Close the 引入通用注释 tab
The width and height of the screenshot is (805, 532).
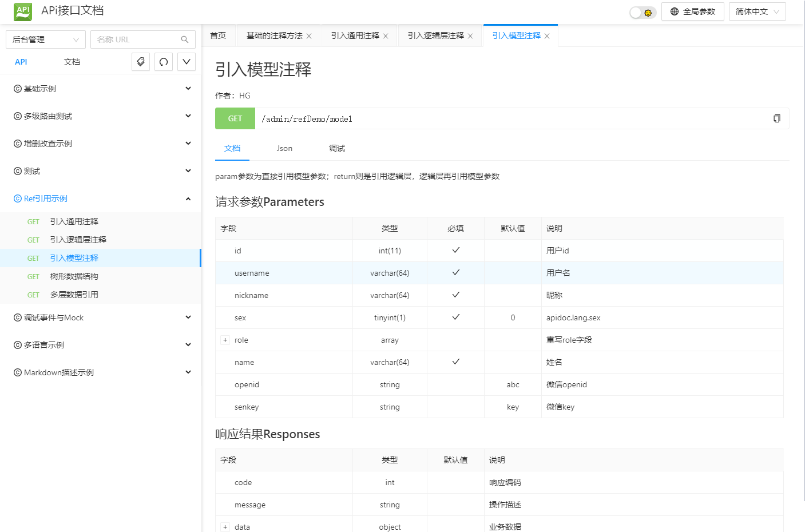click(x=386, y=36)
